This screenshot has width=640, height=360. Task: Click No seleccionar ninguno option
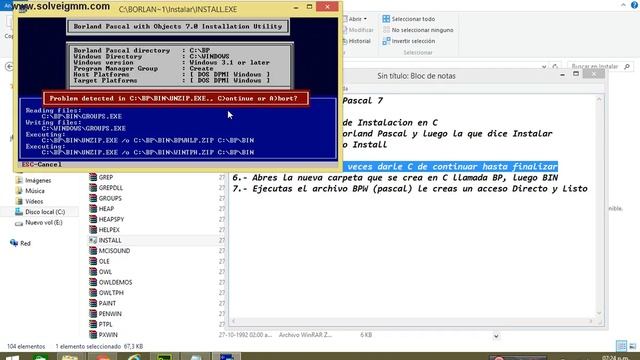(x=418, y=30)
